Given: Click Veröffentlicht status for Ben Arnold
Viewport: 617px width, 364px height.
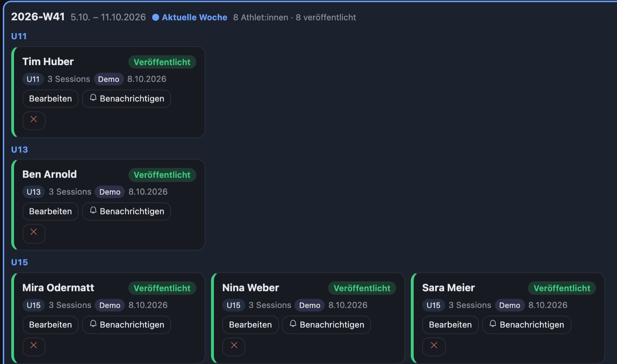Looking at the screenshot, I should [162, 175].
